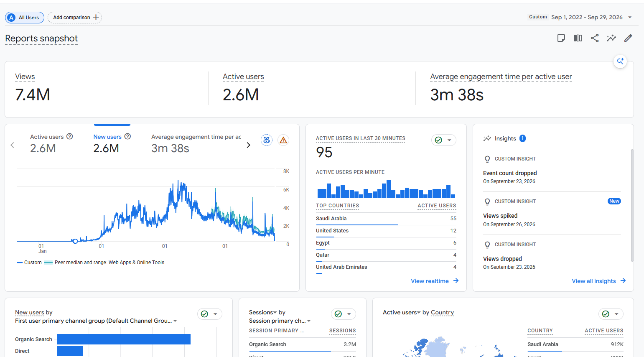Click the compare columns icon
The width and height of the screenshot is (644, 357).
[x=578, y=38]
